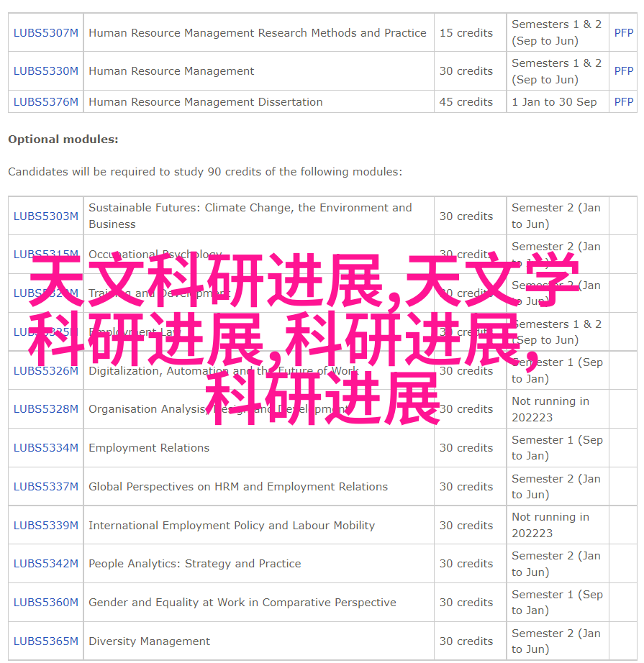Click PFP link in the LUBS5330M row
This screenshot has height=663, width=644.
623,71
